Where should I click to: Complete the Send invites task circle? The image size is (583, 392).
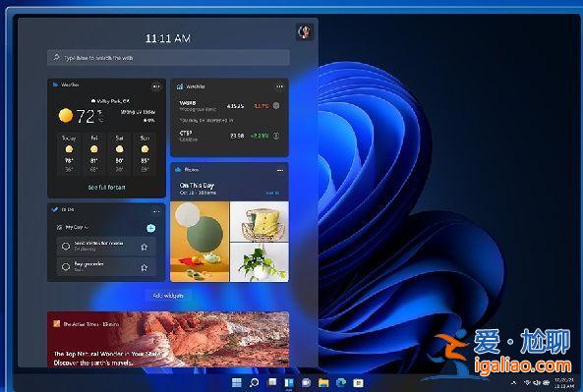66,246
